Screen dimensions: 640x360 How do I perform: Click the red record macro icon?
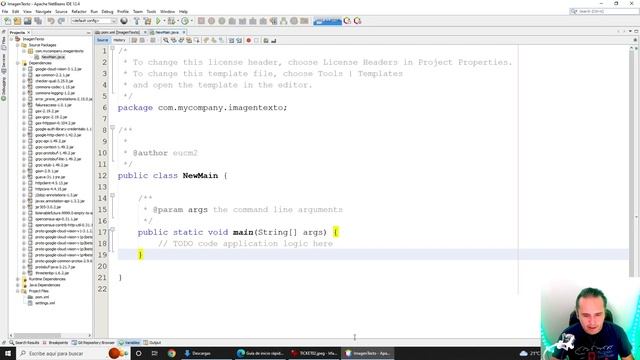tap(248, 40)
